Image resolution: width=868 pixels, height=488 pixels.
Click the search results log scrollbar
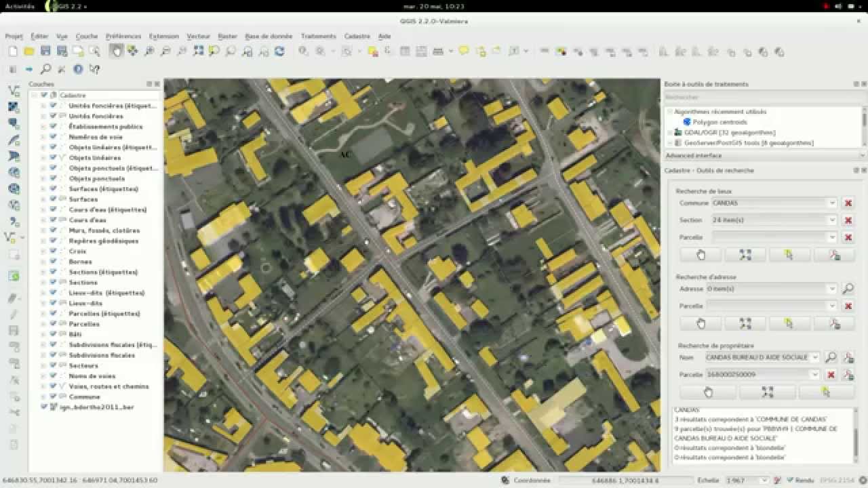click(x=856, y=436)
